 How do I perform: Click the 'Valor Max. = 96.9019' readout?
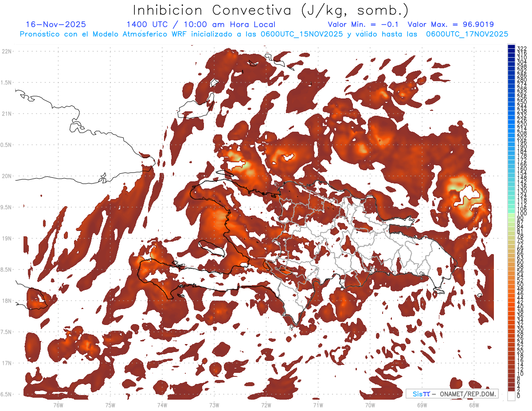click(451, 24)
